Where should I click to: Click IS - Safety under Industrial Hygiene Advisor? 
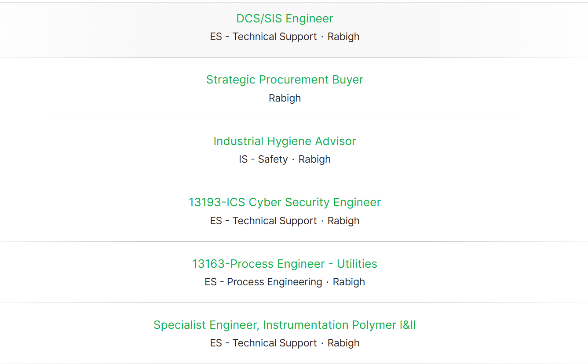pyautogui.click(x=263, y=159)
